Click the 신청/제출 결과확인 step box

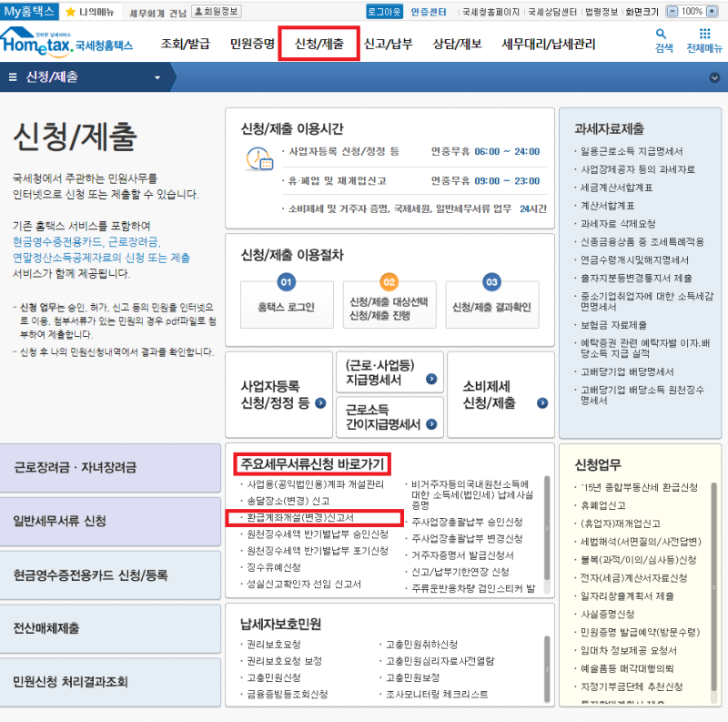click(x=492, y=305)
